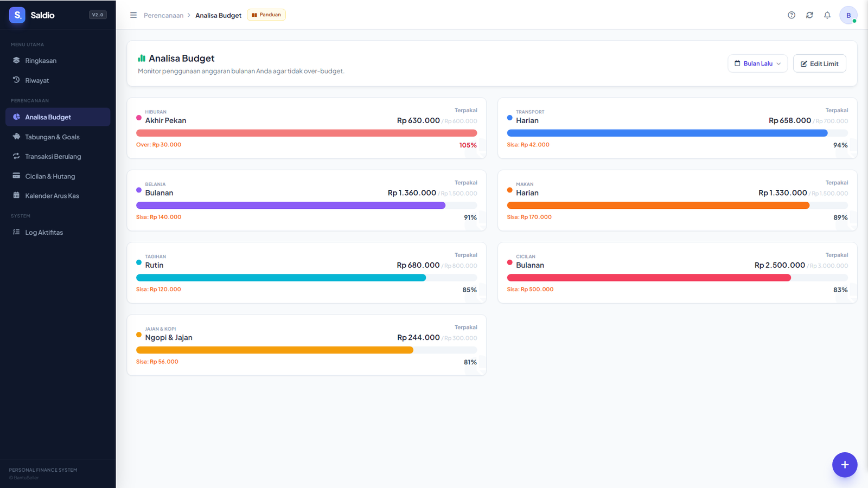Click the Akhir Pekan red progress bar
This screenshot has width=868, height=488.
(x=307, y=133)
